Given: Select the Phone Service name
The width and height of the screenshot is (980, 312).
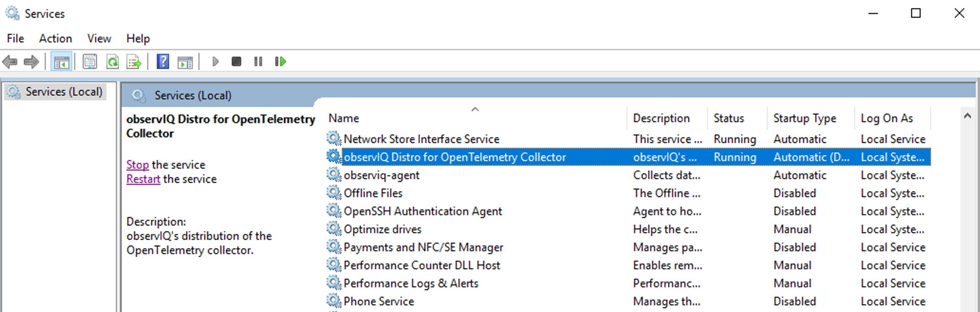Looking at the screenshot, I should click(379, 301).
